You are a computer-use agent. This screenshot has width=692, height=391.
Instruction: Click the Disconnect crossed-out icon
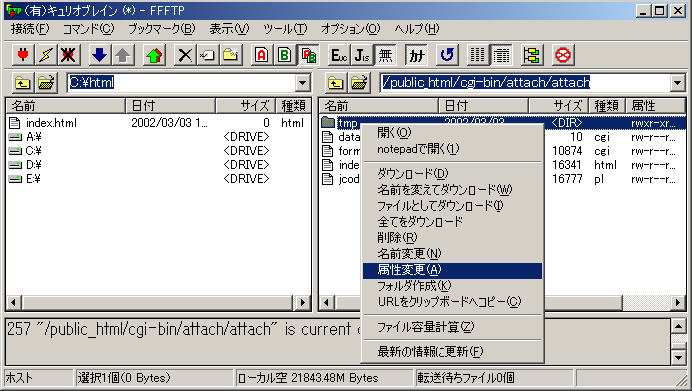69,56
